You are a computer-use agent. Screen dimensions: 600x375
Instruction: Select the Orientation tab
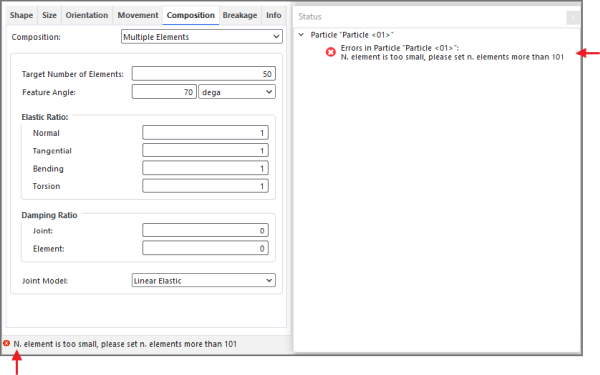87,15
